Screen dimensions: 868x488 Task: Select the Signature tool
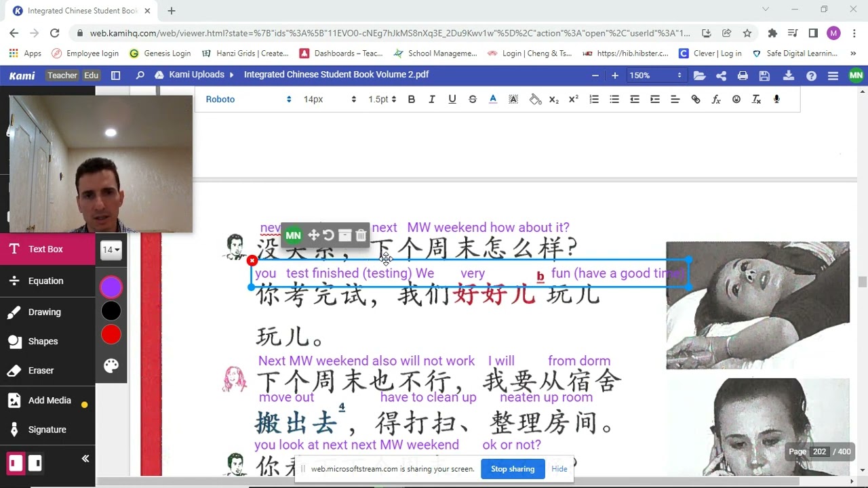47,430
